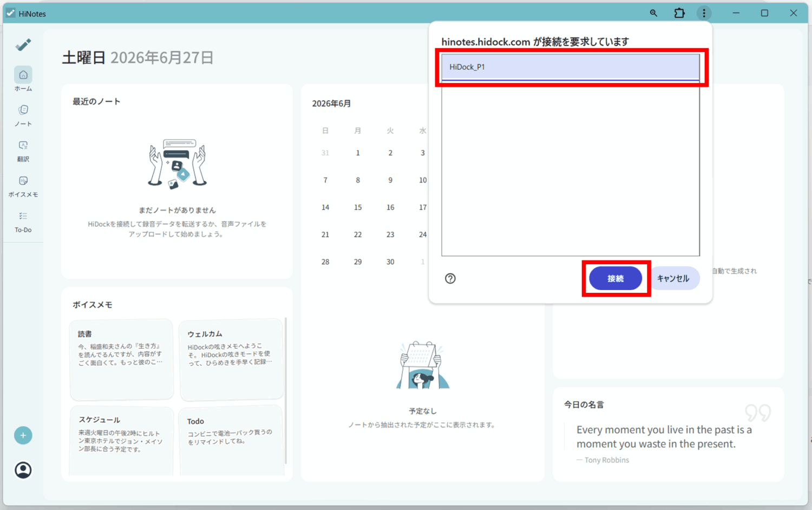Select June 29 in the calendar
812x510 pixels.
pyautogui.click(x=358, y=261)
